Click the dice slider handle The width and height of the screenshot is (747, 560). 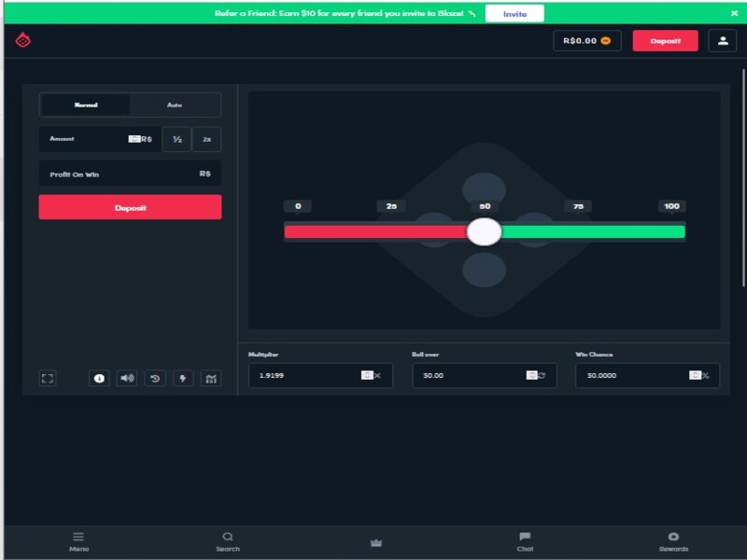[484, 231]
